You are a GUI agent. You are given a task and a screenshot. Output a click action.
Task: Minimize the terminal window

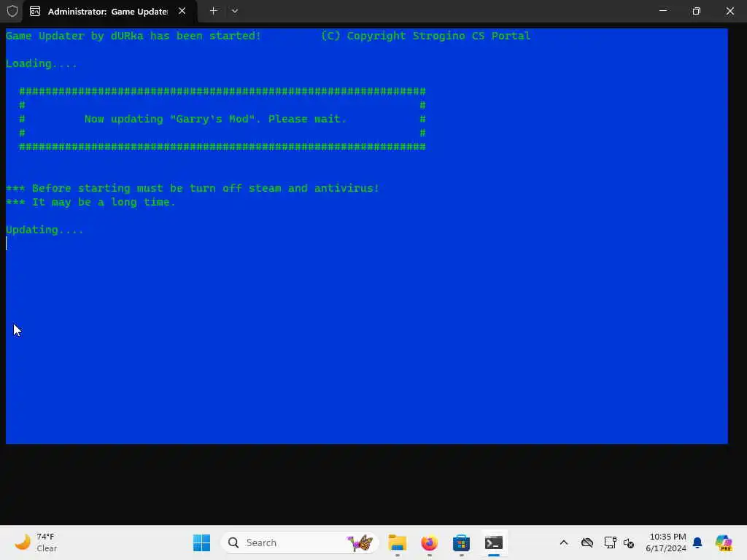click(662, 11)
